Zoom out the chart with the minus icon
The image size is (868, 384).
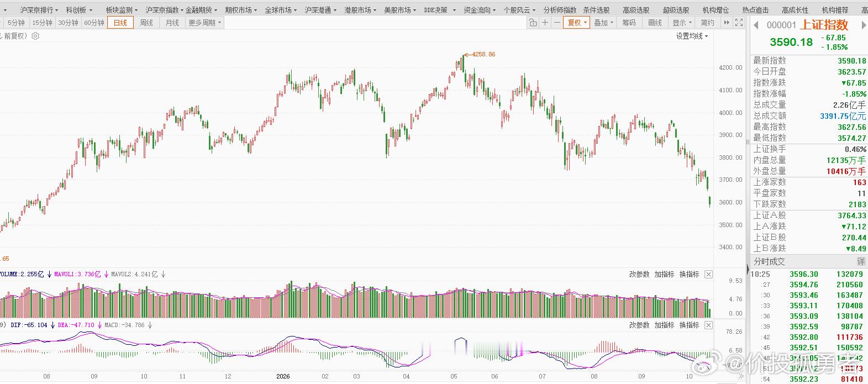(x=557, y=23)
